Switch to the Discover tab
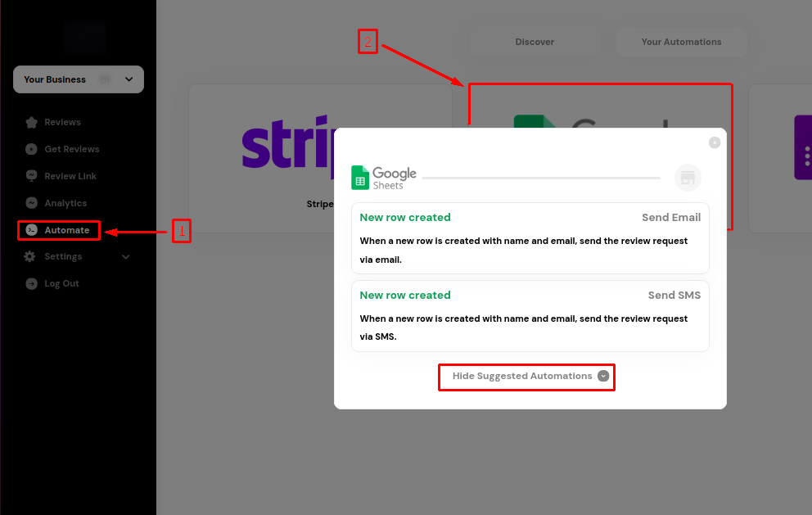812x515 pixels. [x=535, y=42]
